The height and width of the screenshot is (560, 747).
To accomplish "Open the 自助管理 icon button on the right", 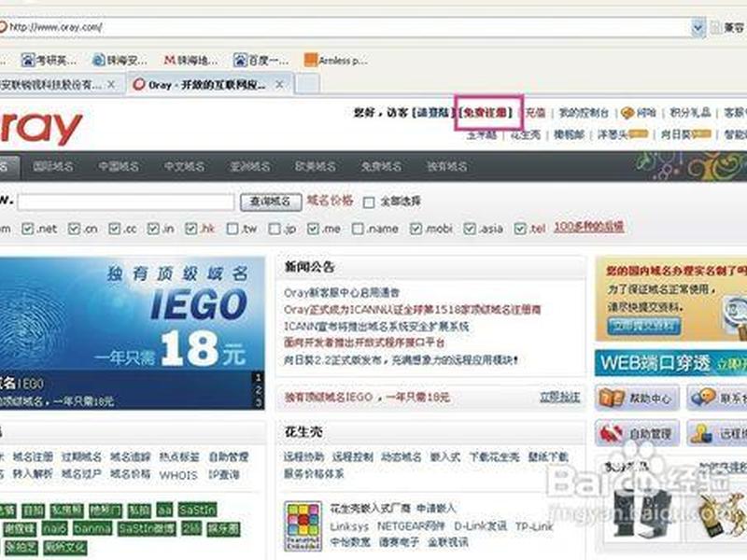I will 637,433.
